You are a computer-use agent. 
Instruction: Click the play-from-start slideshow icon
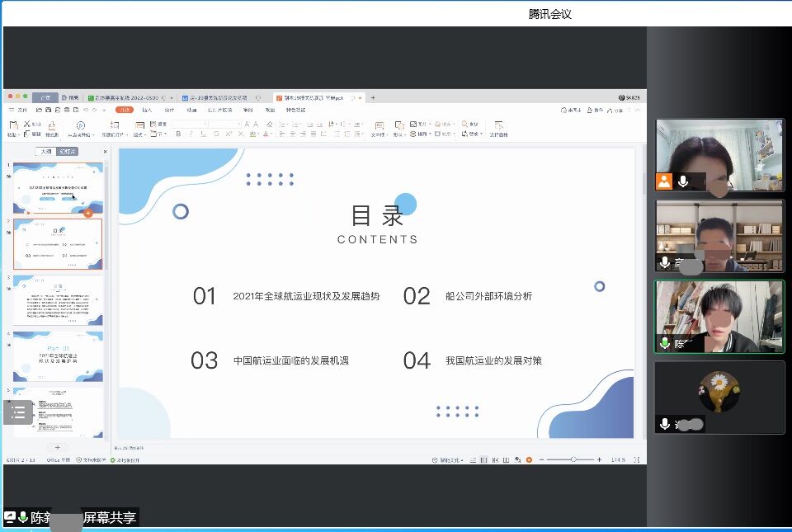click(80, 125)
